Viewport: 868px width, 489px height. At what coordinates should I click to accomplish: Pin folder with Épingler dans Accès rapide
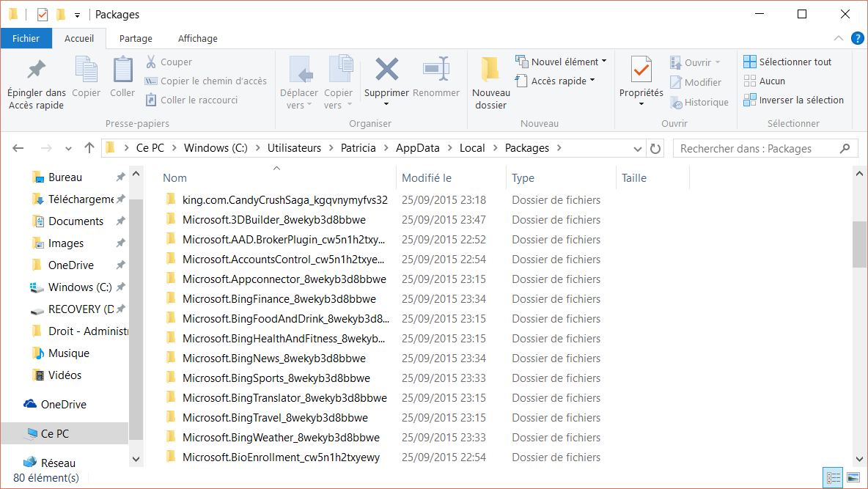[x=37, y=84]
